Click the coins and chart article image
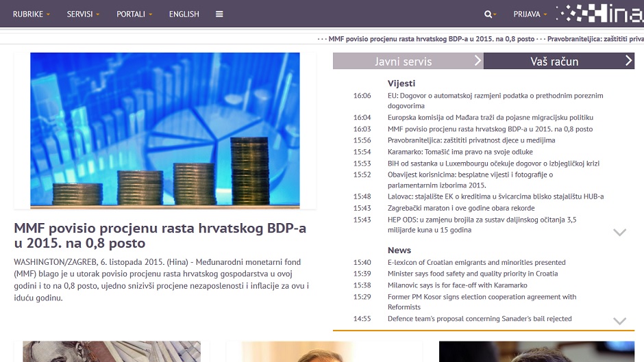This screenshot has width=644, height=362. coord(165,130)
